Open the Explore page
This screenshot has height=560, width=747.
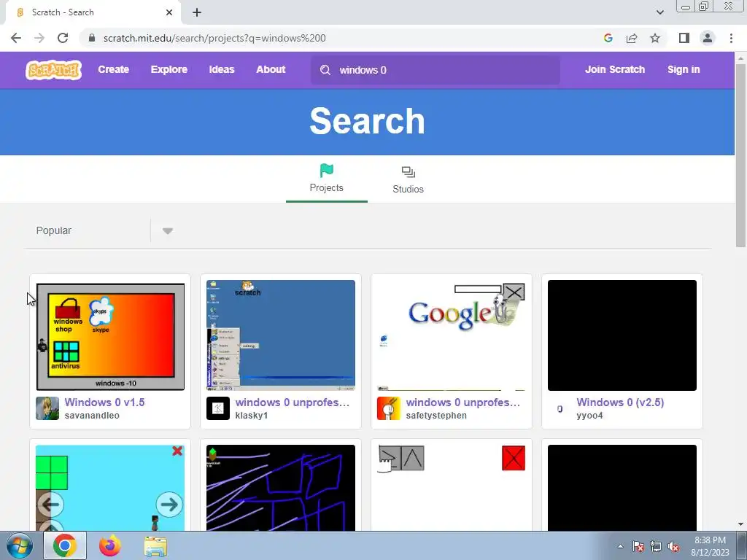pos(169,69)
